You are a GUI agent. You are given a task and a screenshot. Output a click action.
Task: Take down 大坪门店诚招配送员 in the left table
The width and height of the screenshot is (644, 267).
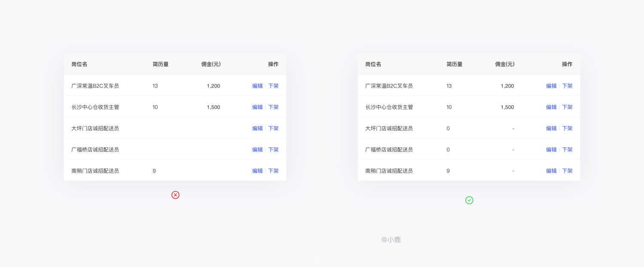(x=273, y=128)
